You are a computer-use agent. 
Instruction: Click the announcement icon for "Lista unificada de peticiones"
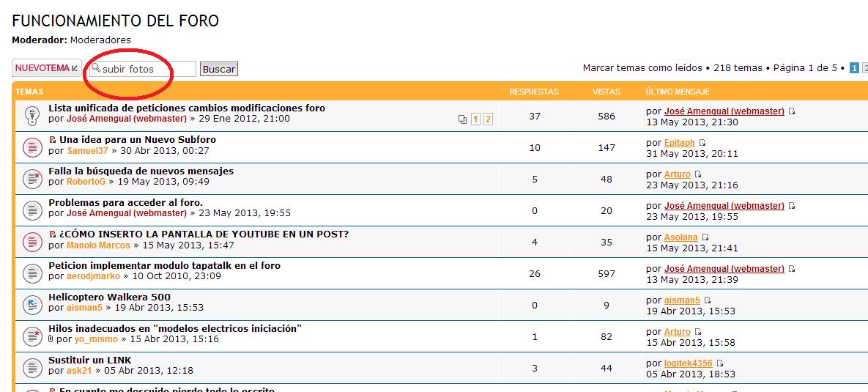click(31, 116)
